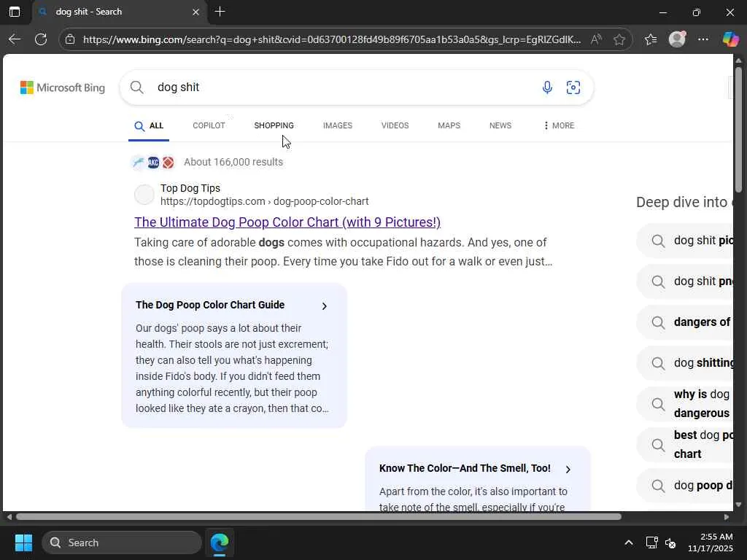Click the 'About 166,000 results' text
This screenshot has height=560, width=747.
coord(233,162)
